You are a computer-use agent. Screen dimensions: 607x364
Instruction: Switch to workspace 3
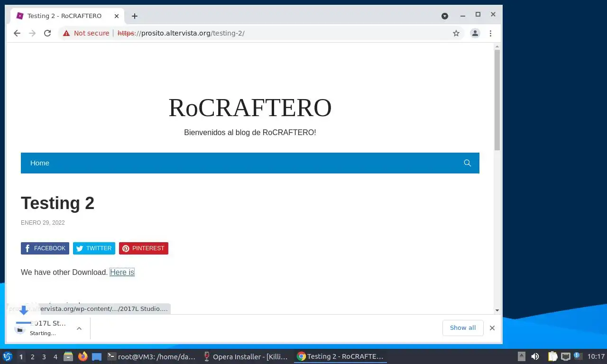44,357
